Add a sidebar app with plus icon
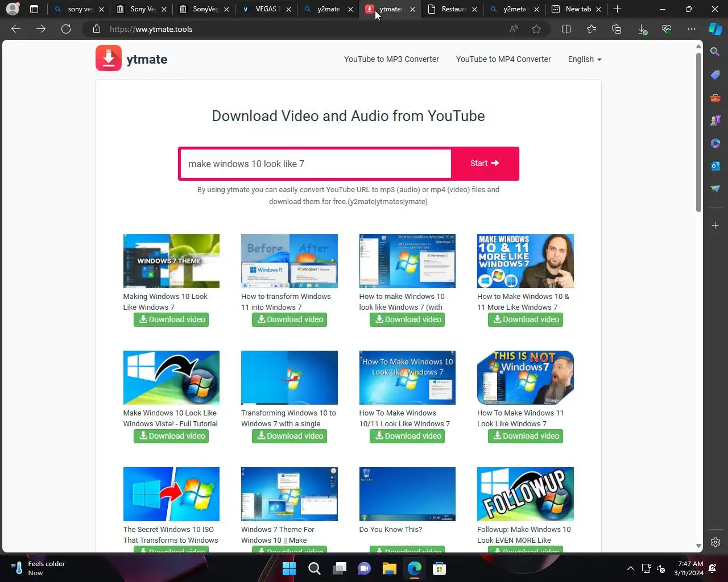Viewport: 728px width, 582px height. coord(715,226)
